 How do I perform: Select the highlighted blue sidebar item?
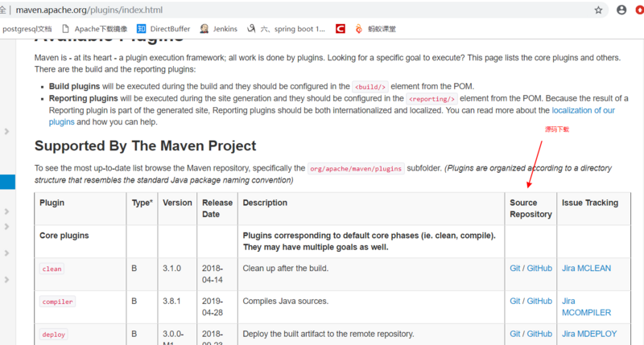click(x=7, y=182)
